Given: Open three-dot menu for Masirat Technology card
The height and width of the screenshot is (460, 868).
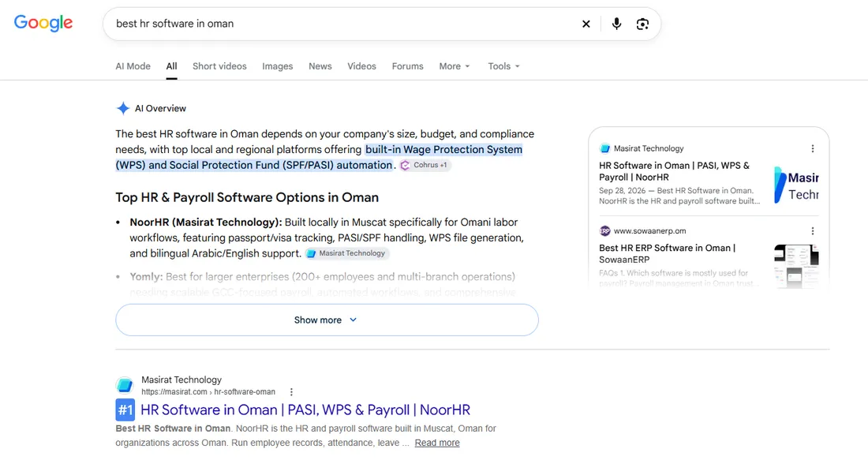Looking at the screenshot, I should click(812, 148).
